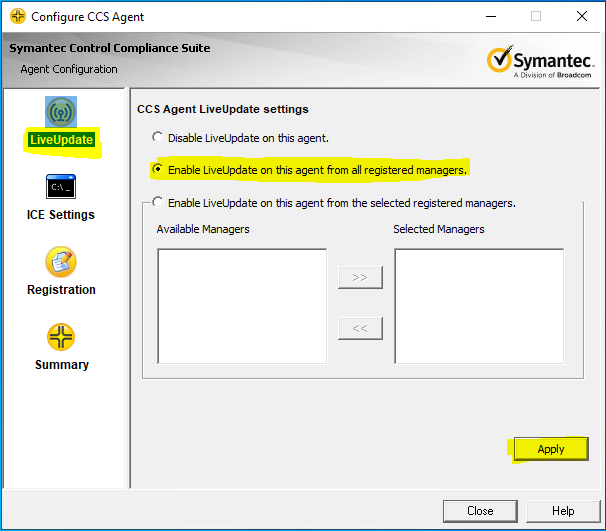Click the 'Selected Managers' label
Image resolution: width=606 pixels, height=531 pixels.
439,229
